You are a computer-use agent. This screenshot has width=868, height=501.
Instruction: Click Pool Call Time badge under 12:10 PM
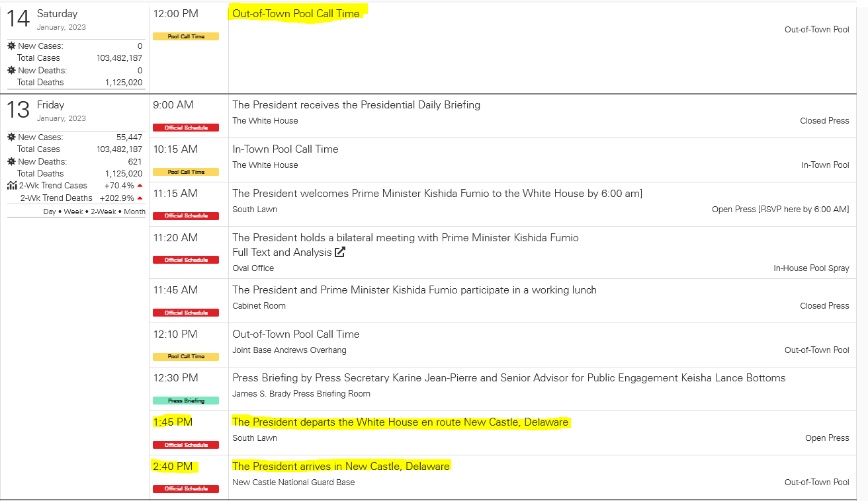coord(186,356)
